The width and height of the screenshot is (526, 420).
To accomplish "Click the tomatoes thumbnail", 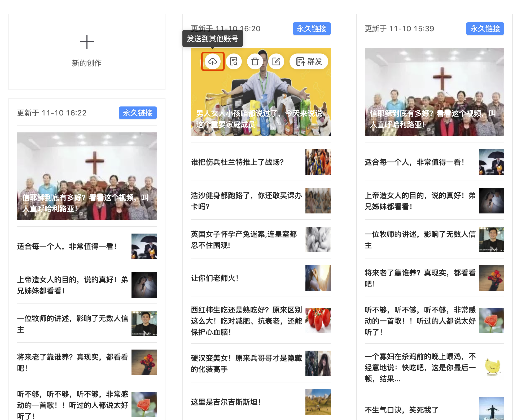I will pos(318,320).
